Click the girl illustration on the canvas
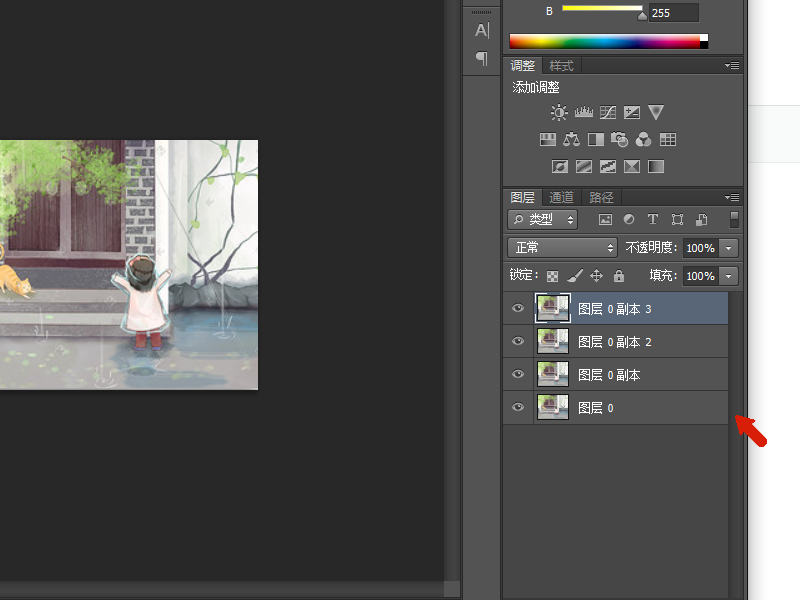This screenshot has width=800, height=600. pos(142,301)
